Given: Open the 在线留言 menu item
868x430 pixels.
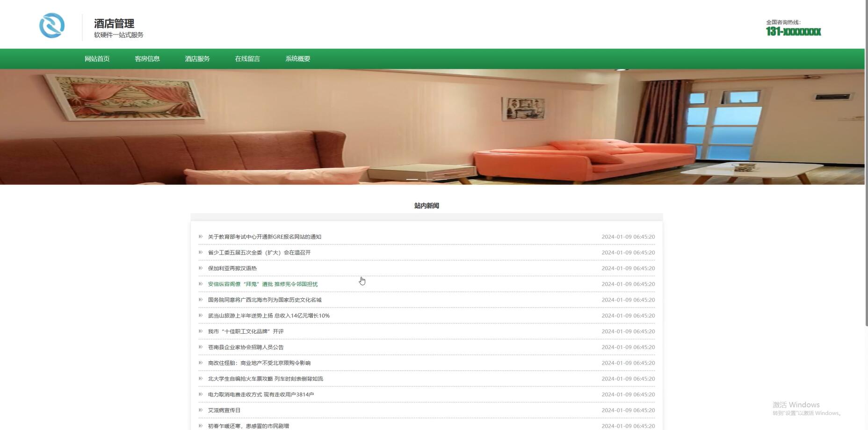Looking at the screenshot, I should (247, 58).
